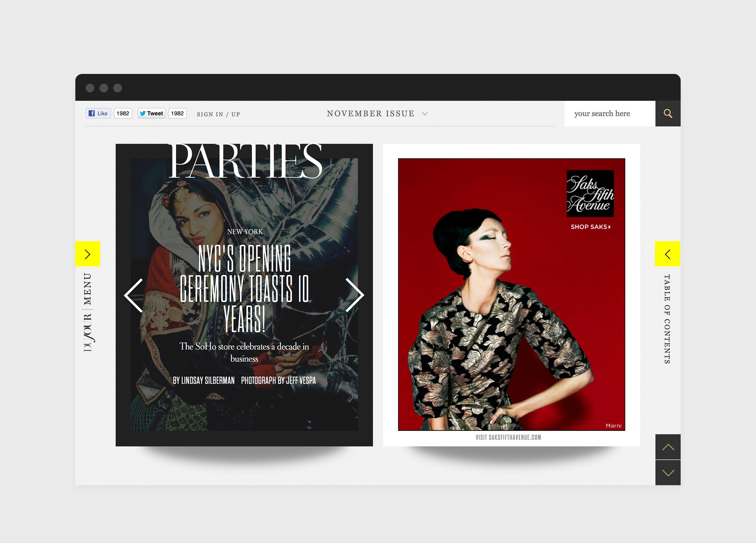Click the scroll down arrow button
This screenshot has height=543, width=756.
point(668,473)
